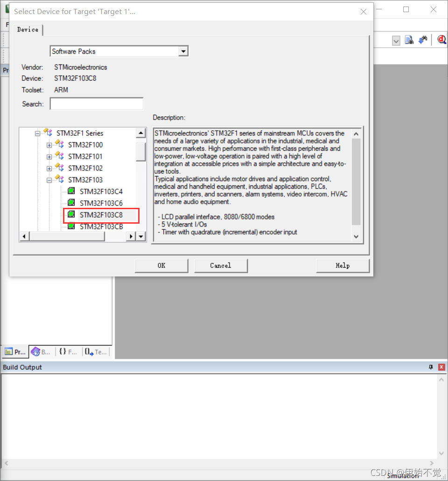Click the toolbar icon next to find-in-files

[423, 40]
